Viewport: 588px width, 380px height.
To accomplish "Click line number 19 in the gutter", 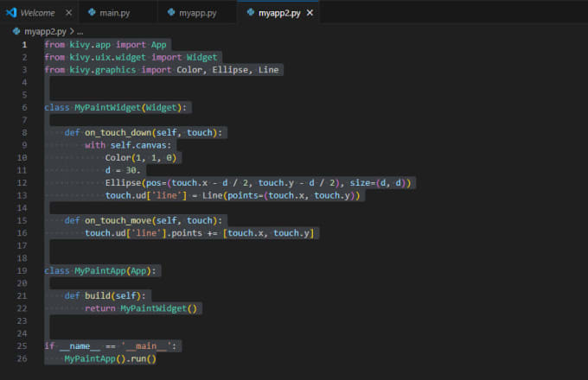I will pyautogui.click(x=22, y=271).
